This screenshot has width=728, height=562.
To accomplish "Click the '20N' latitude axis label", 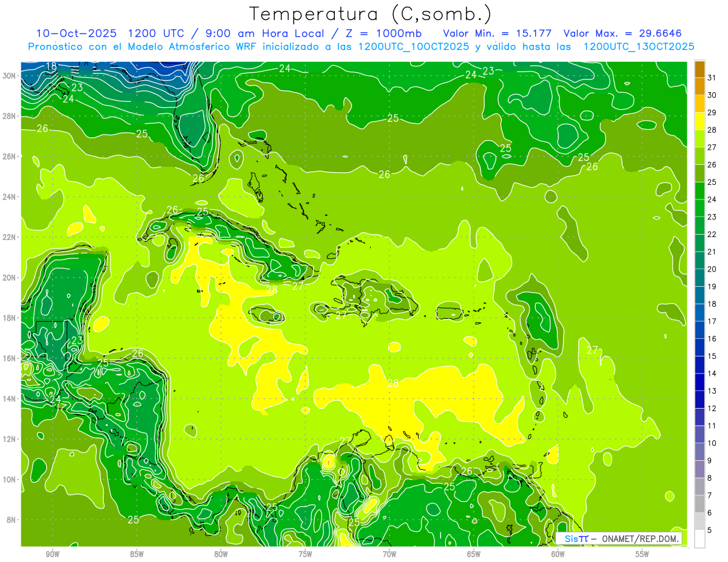I will (10, 277).
